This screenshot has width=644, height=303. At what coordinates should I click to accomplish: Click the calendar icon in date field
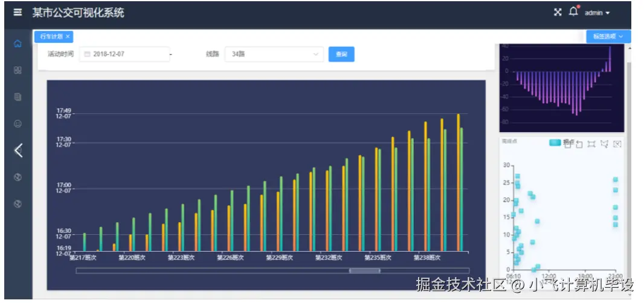(87, 54)
